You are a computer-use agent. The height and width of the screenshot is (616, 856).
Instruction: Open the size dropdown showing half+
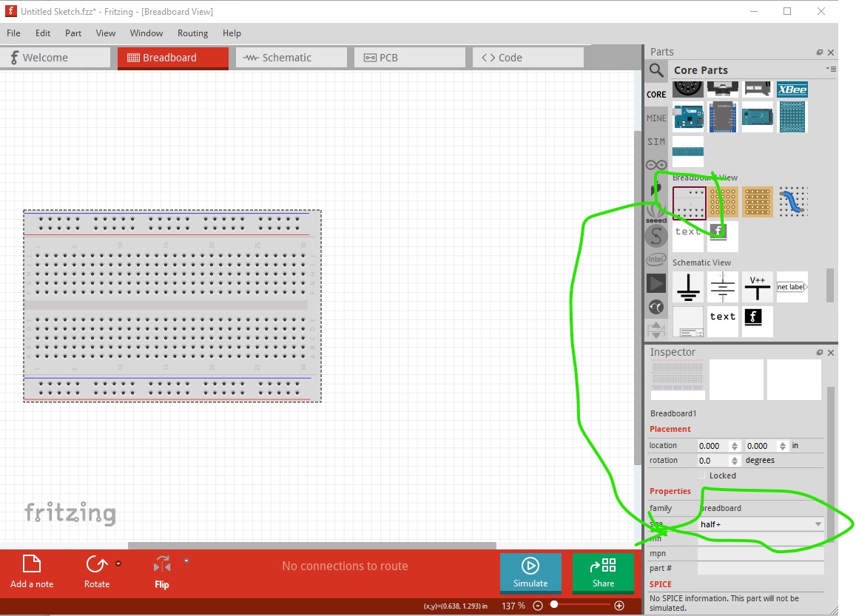tap(761, 524)
